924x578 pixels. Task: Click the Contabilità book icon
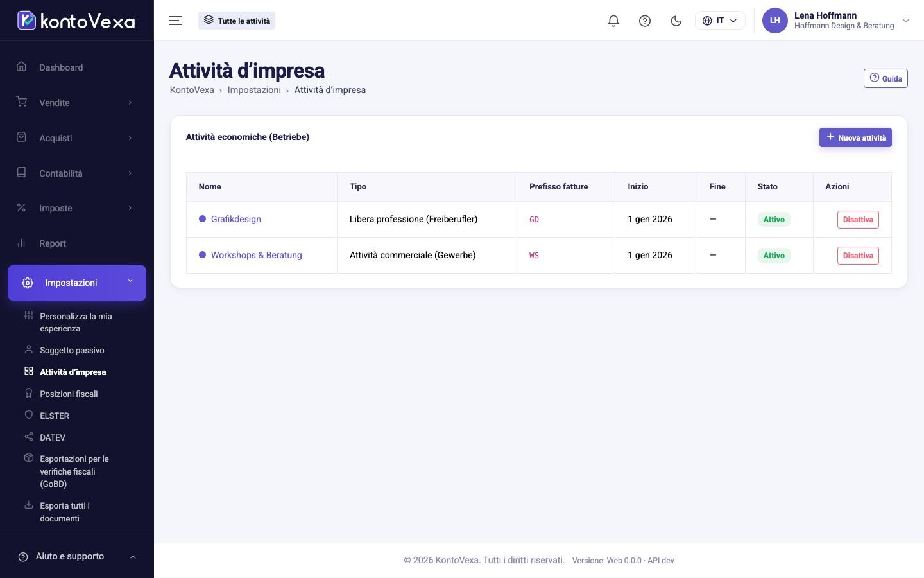point(21,172)
